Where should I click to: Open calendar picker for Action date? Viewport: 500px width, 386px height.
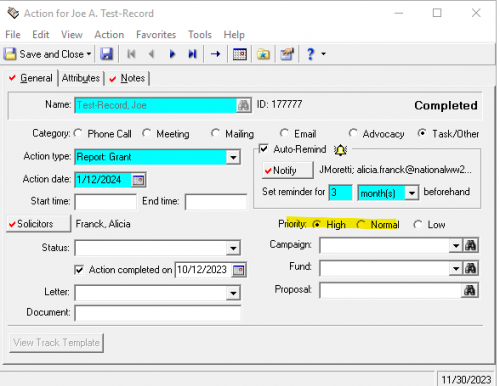coord(138,180)
